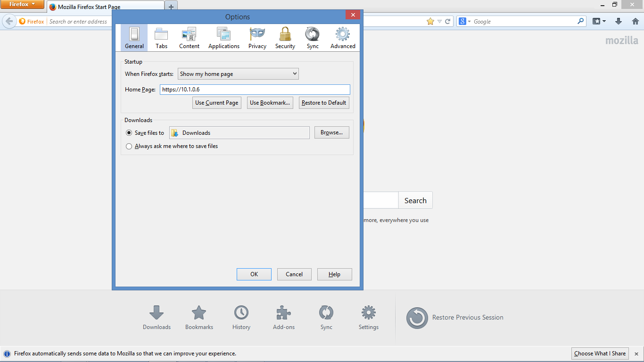This screenshot has height=362, width=644.
Task: Click the info icon in notification bar
Action: coord(7,354)
